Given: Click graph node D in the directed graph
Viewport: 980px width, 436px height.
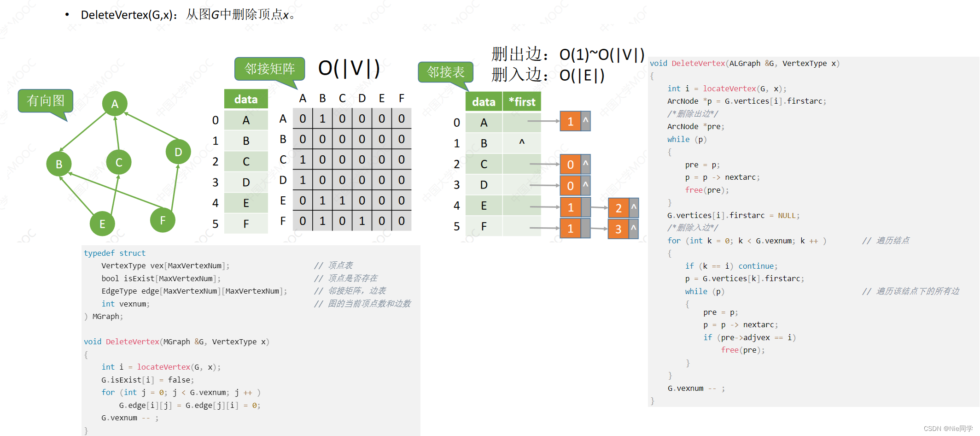Looking at the screenshot, I should 178,152.
